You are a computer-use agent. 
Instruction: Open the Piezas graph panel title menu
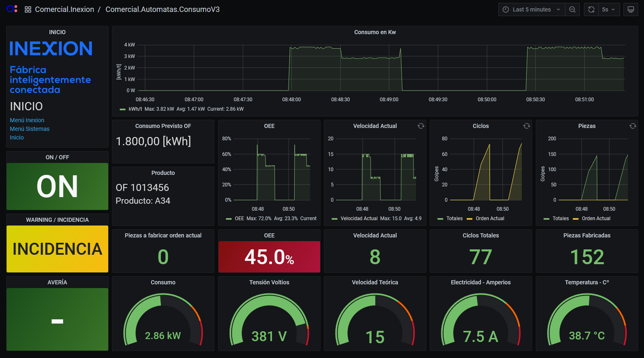[587, 126]
